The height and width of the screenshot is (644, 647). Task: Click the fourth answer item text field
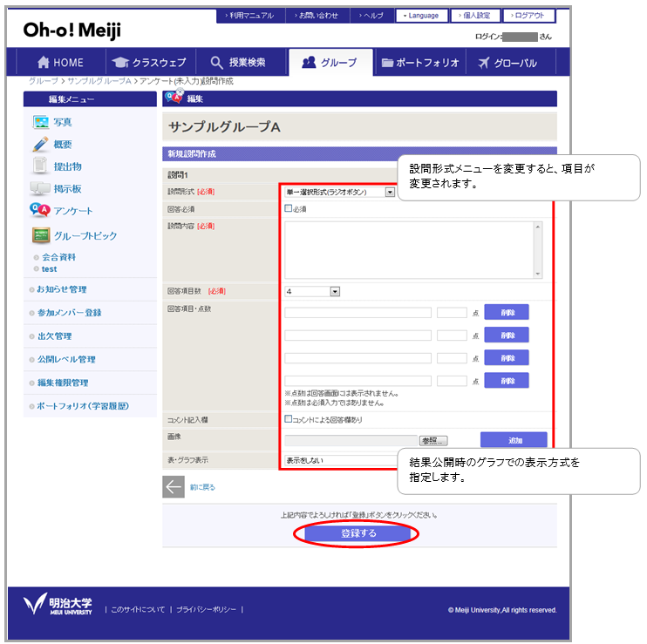pos(358,381)
